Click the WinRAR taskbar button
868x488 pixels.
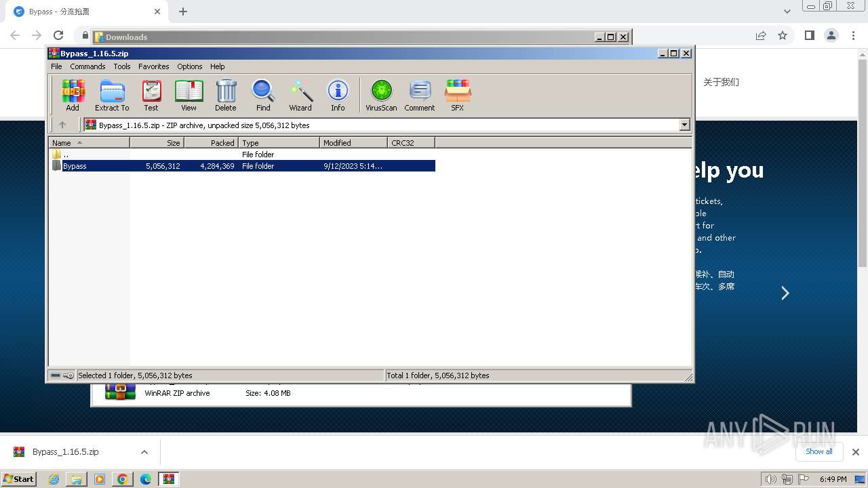pyautogui.click(x=169, y=479)
